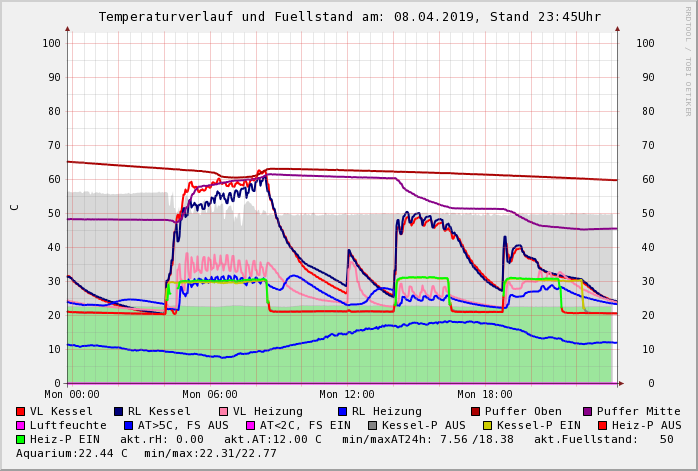Click the Temperaturverlauf und Fuellstand chart title

coord(349,17)
